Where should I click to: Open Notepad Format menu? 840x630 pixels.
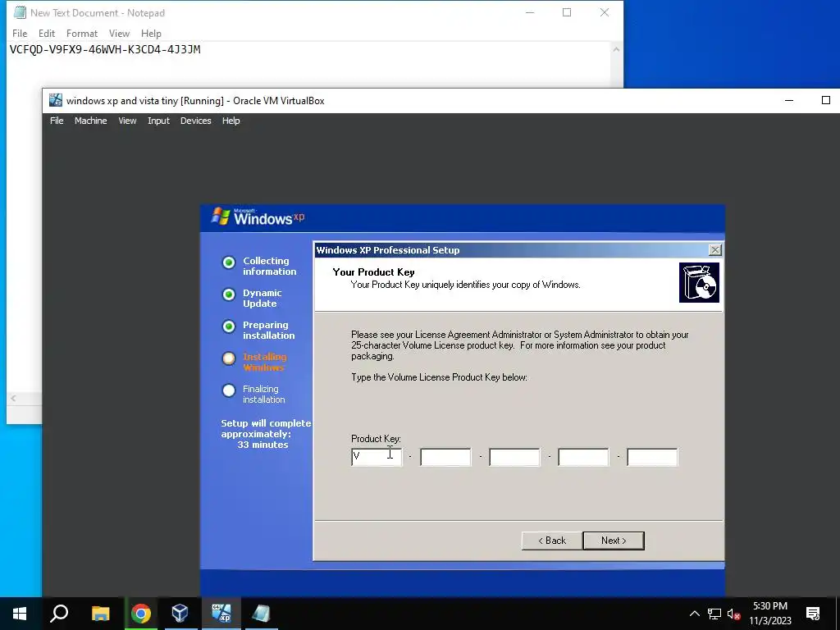[x=82, y=33]
